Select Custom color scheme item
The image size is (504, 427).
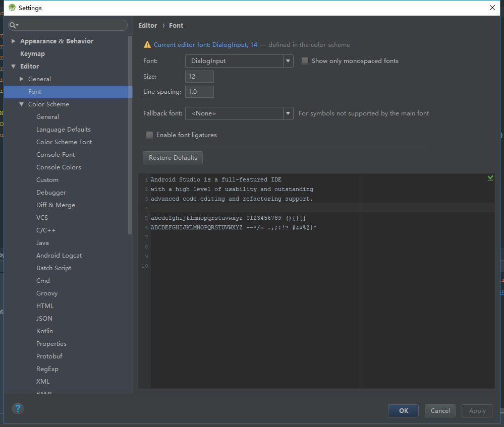(x=47, y=179)
